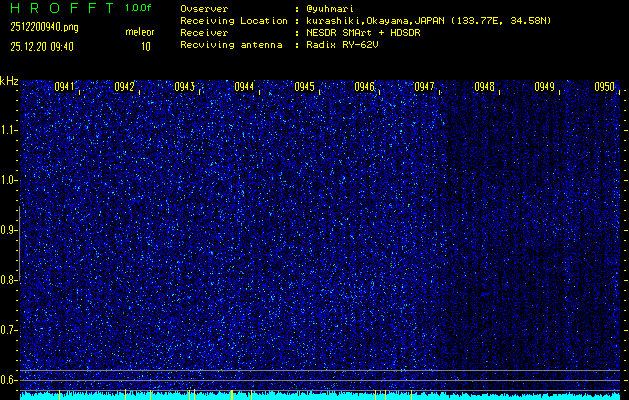Click the 0948 time marker
The height and width of the screenshot is (400, 629).
click(x=485, y=87)
